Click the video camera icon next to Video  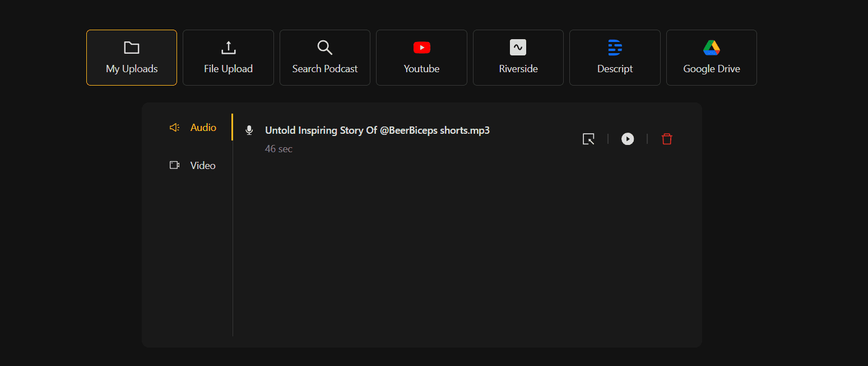(174, 165)
